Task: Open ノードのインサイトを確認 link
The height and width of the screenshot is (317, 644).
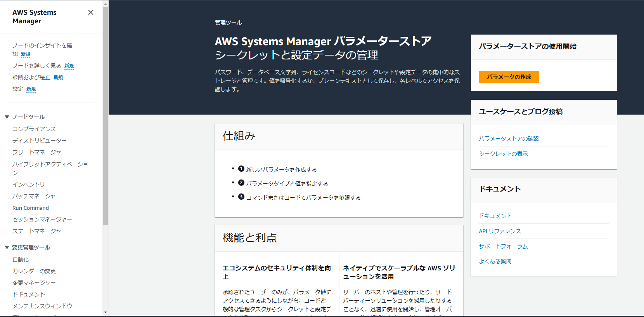Action: 42,50
